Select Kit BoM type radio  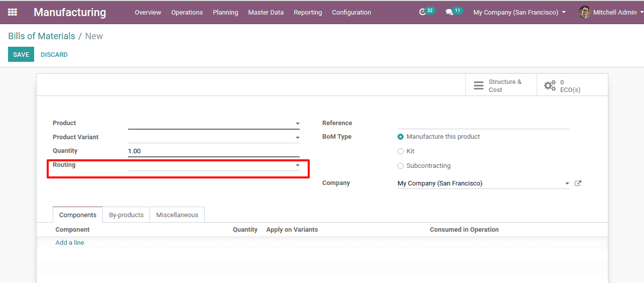tap(401, 151)
